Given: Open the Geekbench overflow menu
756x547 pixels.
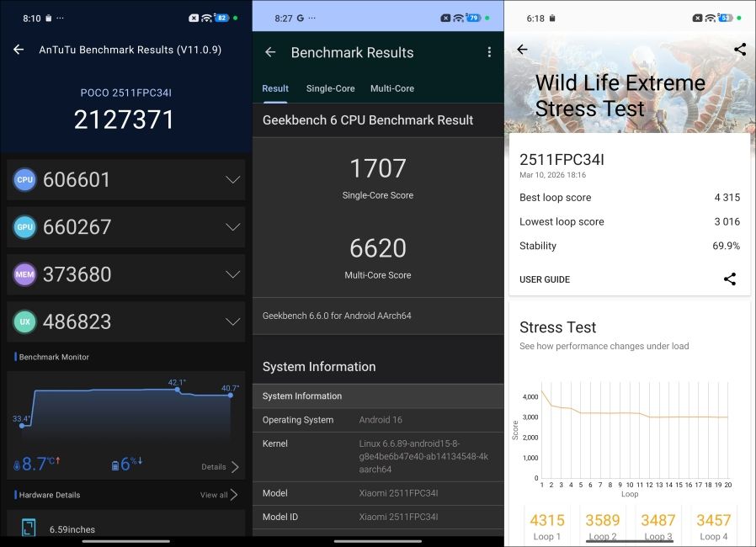Looking at the screenshot, I should pyautogui.click(x=489, y=52).
